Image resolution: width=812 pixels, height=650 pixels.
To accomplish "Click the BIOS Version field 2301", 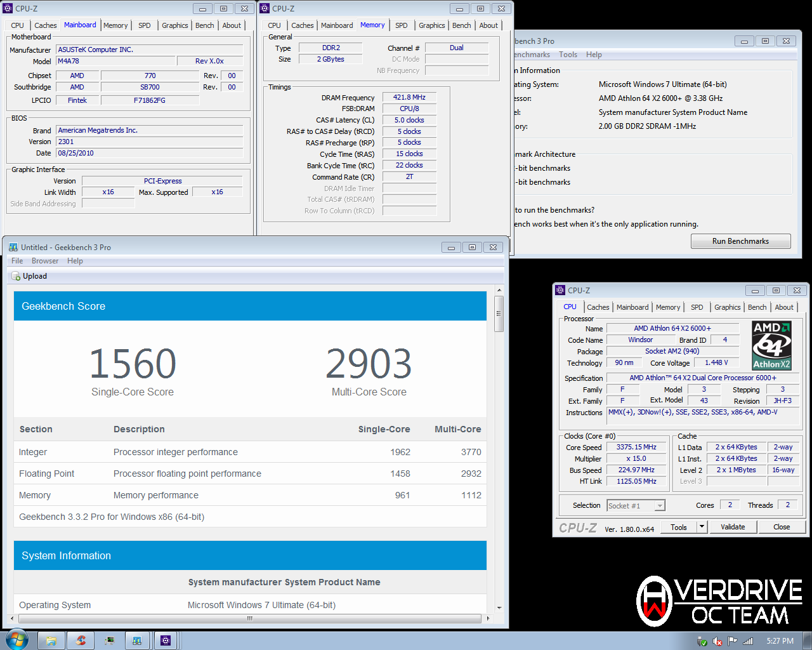I will 149,142.
